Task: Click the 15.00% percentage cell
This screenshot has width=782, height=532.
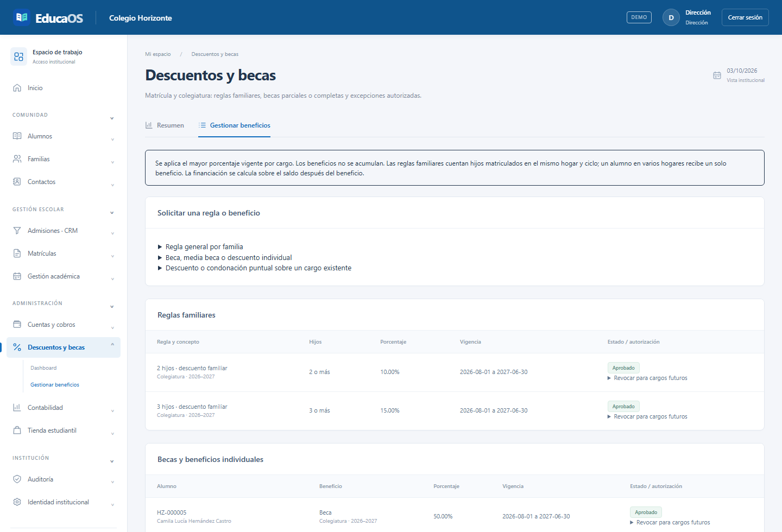Action: pyautogui.click(x=390, y=411)
